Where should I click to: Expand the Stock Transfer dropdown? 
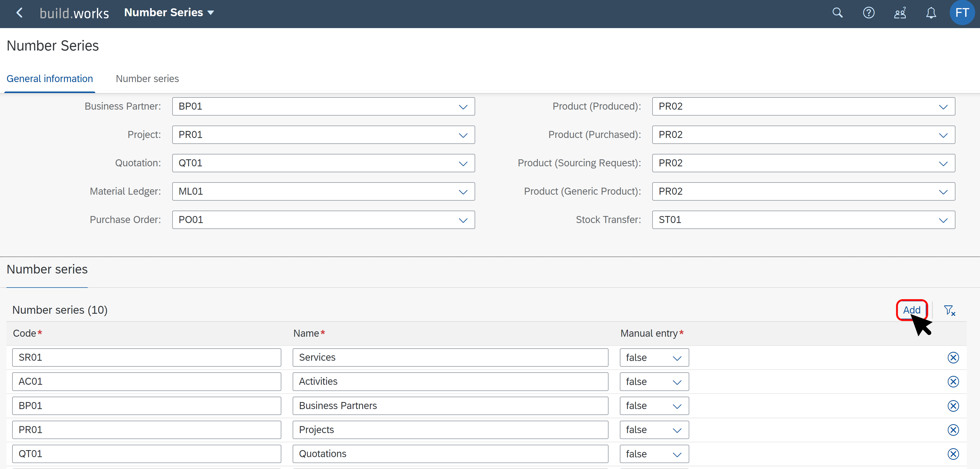click(943, 220)
